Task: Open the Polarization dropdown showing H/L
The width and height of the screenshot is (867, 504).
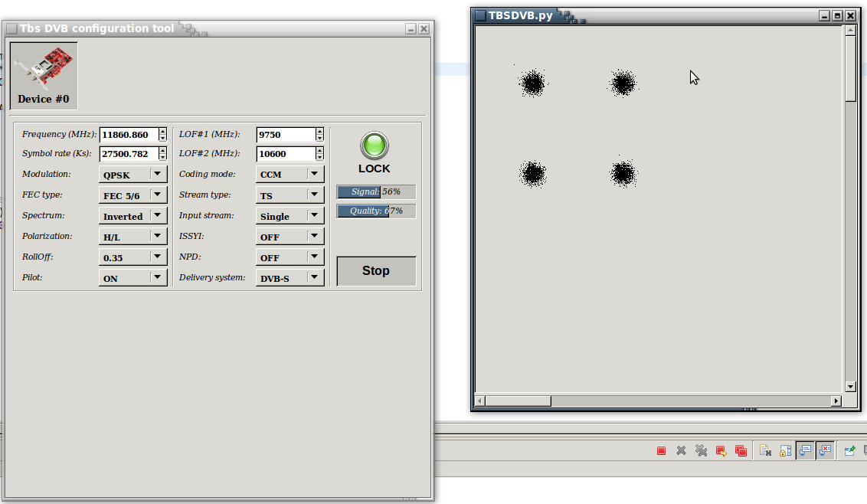Action: pyautogui.click(x=133, y=236)
